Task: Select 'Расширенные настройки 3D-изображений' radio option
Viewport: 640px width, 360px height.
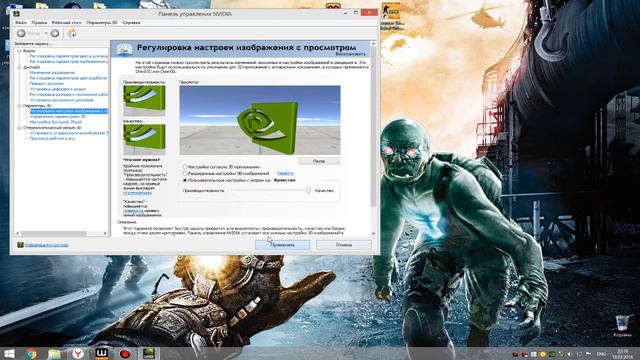Action: point(185,173)
